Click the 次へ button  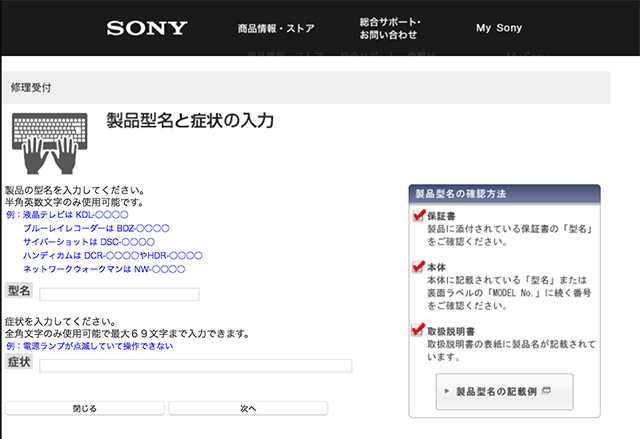(248, 408)
